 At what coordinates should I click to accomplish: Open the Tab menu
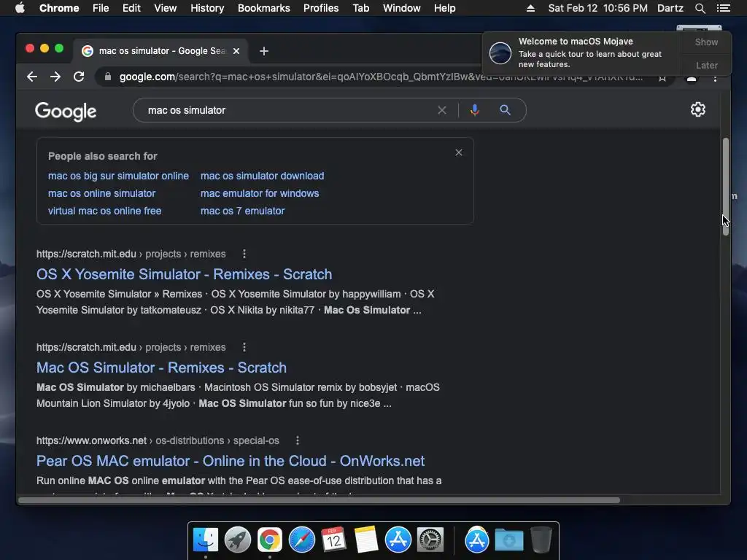point(360,8)
